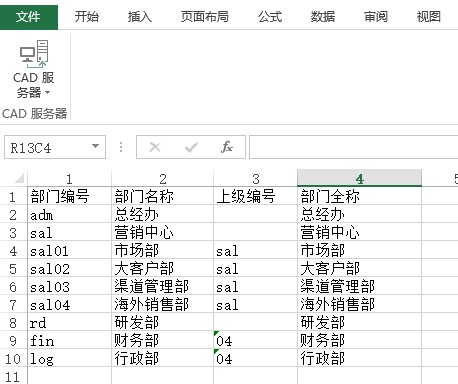The width and height of the screenshot is (458, 384).
Task: Click the fin row cell with 04 error marker
Action: click(255, 340)
